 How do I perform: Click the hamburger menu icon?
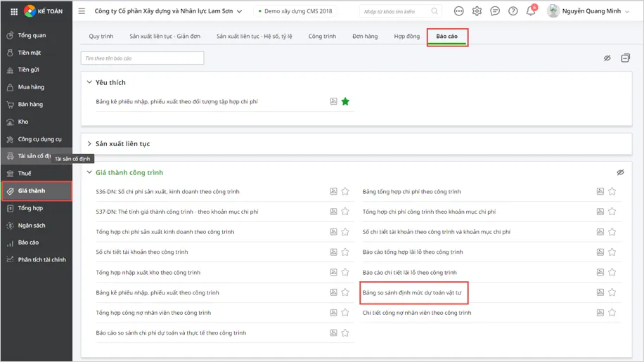[82, 11]
